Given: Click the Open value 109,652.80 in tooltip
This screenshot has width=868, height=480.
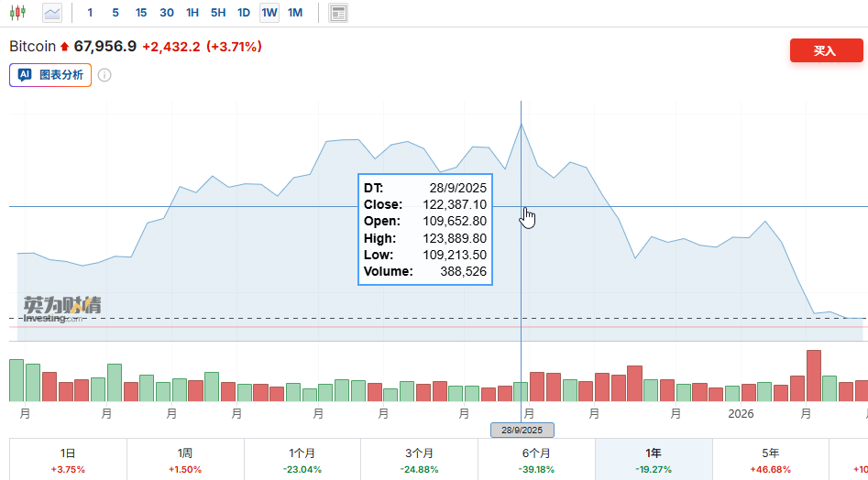Looking at the screenshot, I should click(x=455, y=221).
